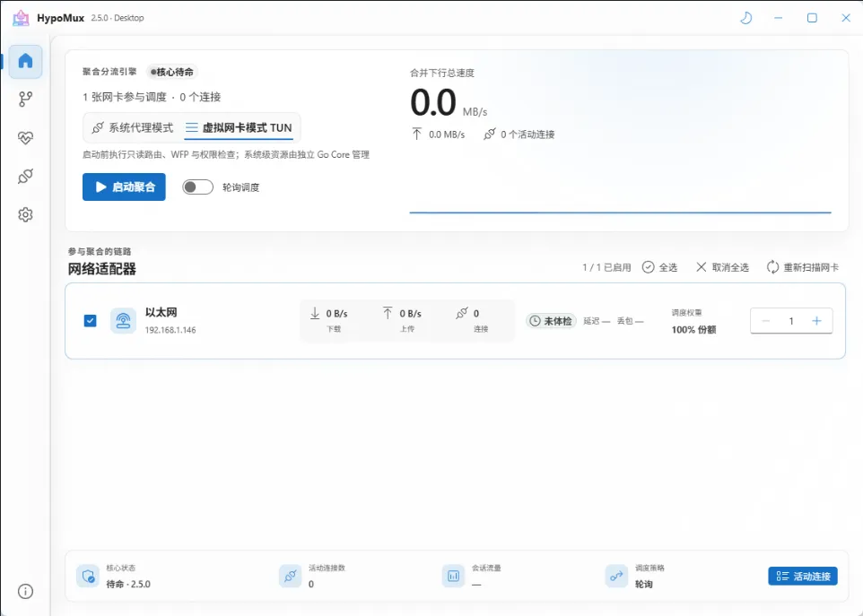Screen dimensions: 863x616
Task: Click the HypoMux app logo
Action: 21,18
